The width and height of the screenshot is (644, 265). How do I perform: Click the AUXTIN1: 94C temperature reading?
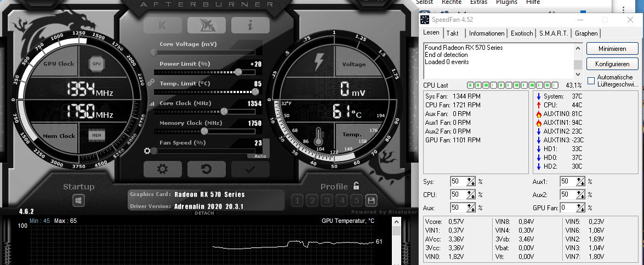tap(563, 123)
